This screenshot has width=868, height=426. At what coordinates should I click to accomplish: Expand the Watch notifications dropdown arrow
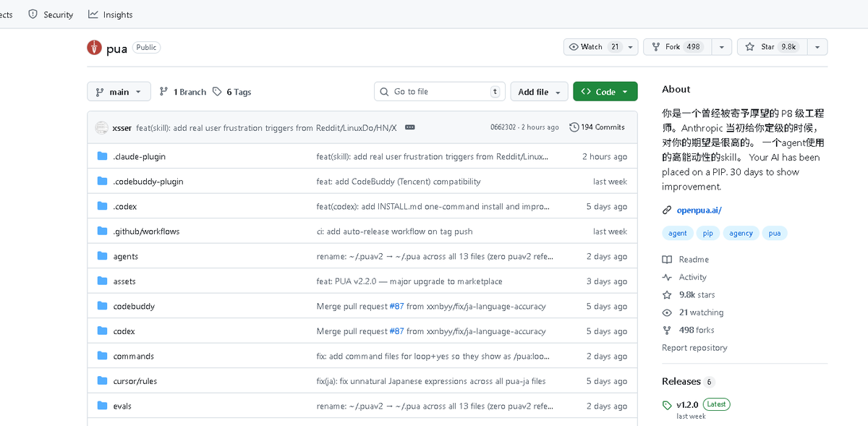(631, 47)
